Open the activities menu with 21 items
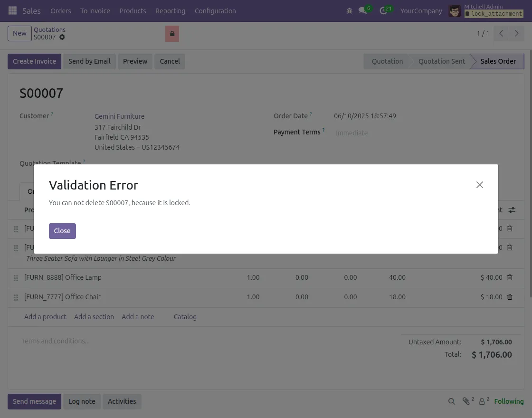 [x=383, y=10]
